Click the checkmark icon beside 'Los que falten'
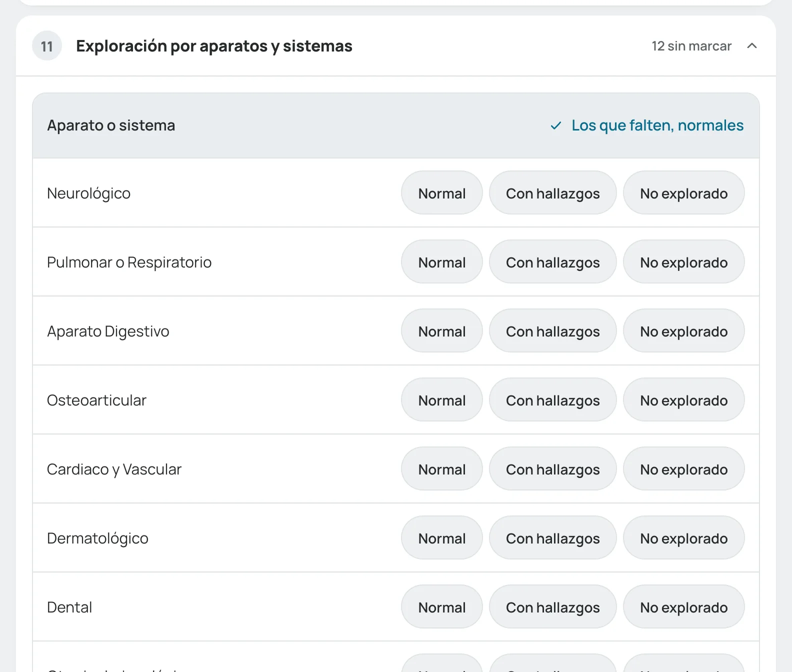The width and height of the screenshot is (792, 672). [x=555, y=125]
